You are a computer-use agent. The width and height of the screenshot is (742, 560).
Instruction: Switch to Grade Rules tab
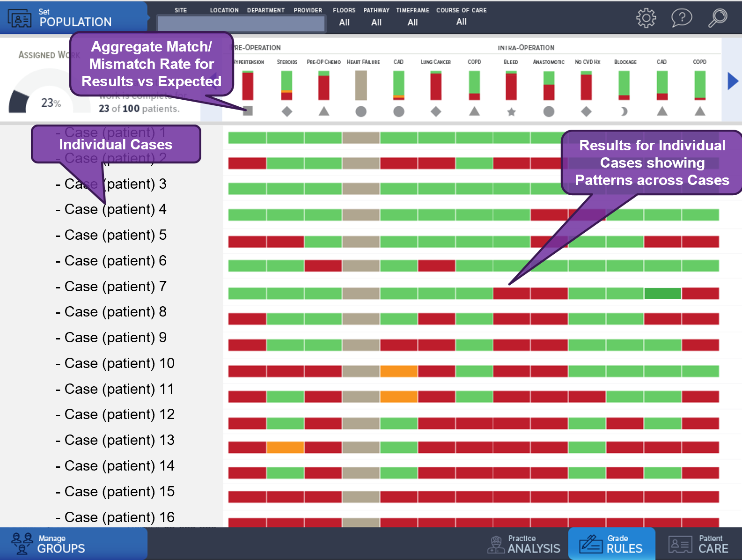pyautogui.click(x=612, y=544)
